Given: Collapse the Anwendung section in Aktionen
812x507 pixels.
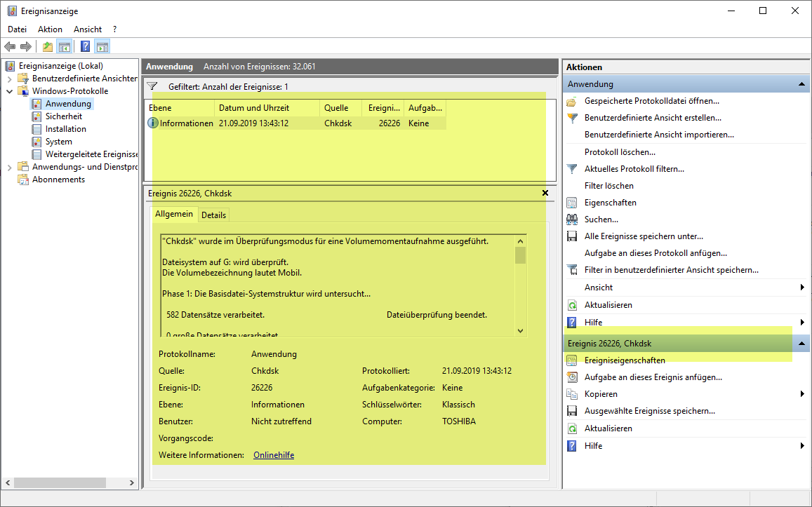Looking at the screenshot, I should pos(801,84).
